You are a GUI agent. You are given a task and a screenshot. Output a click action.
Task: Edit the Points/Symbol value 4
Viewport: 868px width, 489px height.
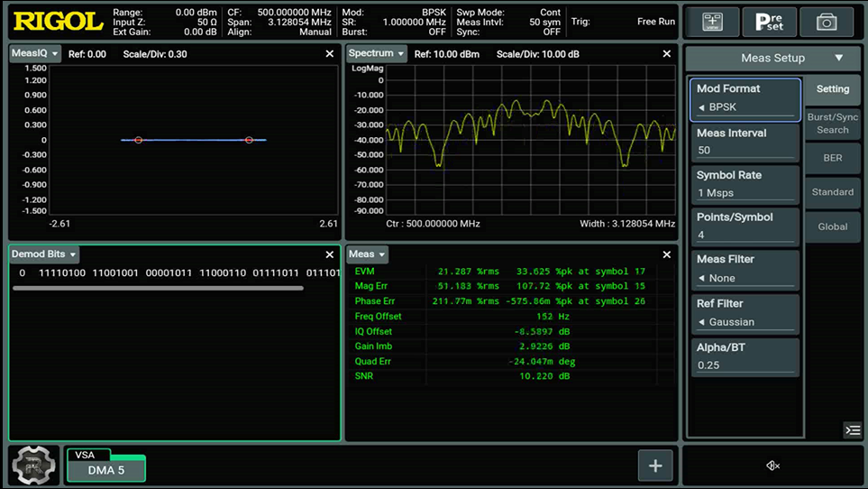click(745, 226)
